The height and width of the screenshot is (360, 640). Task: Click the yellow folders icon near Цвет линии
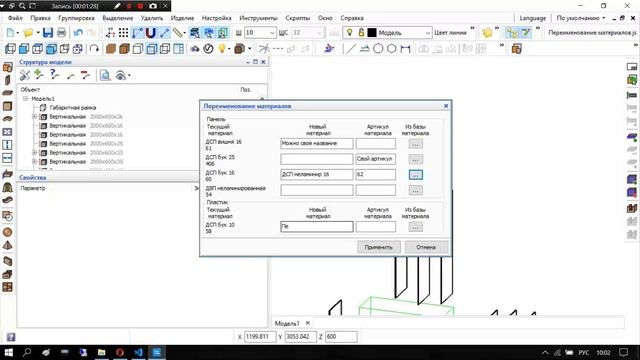(487, 33)
